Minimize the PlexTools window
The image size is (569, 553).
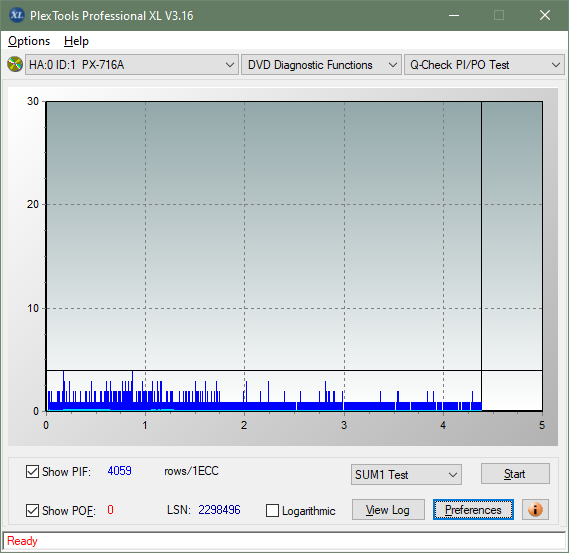(454, 15)
